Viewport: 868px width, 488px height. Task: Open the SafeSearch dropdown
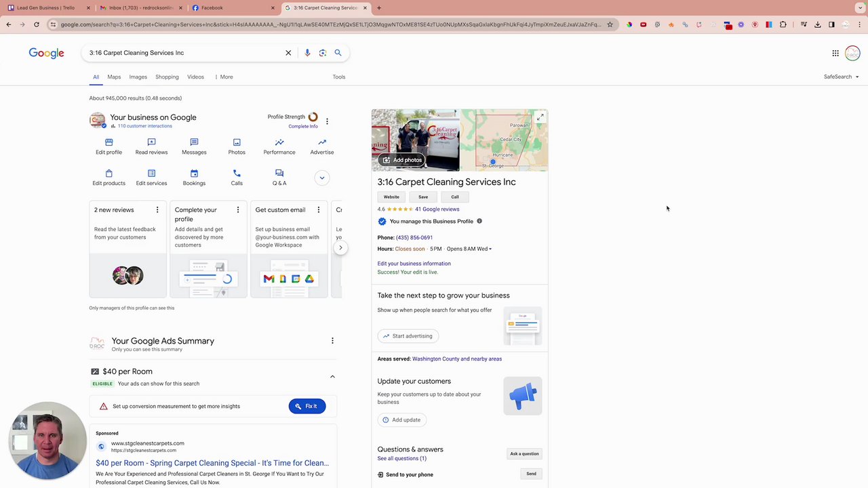(x=841, y=77)
